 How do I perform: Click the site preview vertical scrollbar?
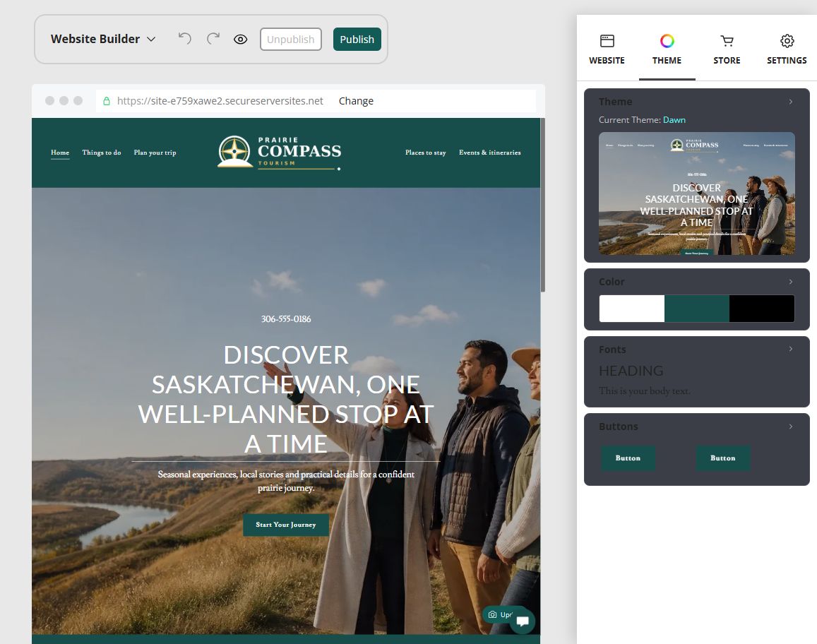[x=543, y=205]
